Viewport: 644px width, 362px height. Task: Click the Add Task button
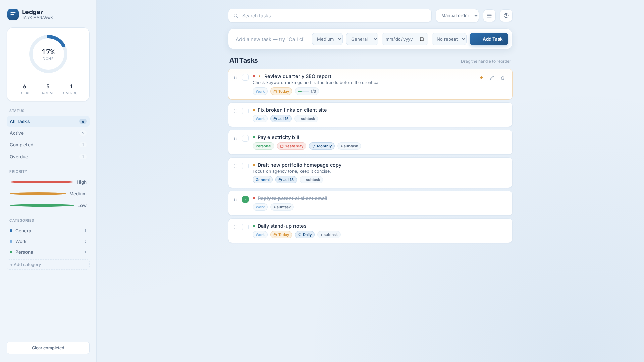coord(489,39)
